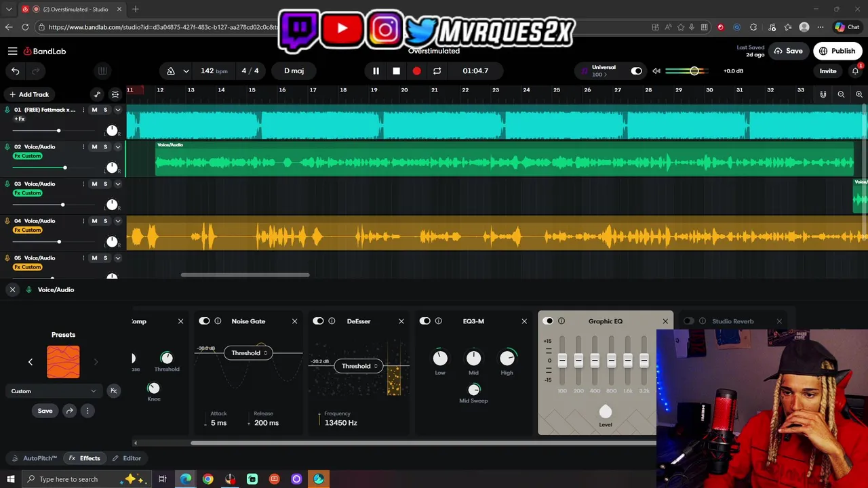868x488 pixels.
Task: Expand the metronome options dropdown arrow
Action: click(x=186, y=70)
